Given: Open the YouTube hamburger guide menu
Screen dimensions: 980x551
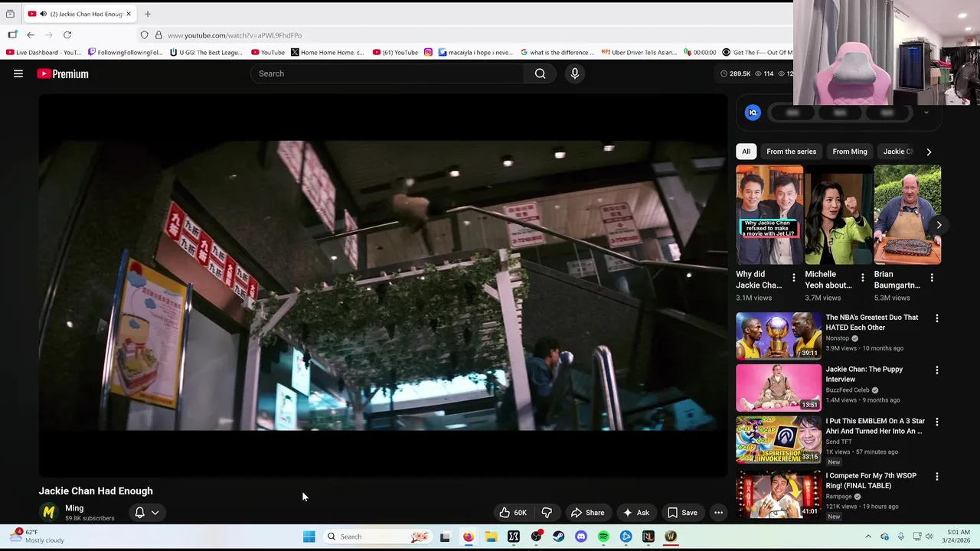Looking at the screenshot, I should [18, 73].
